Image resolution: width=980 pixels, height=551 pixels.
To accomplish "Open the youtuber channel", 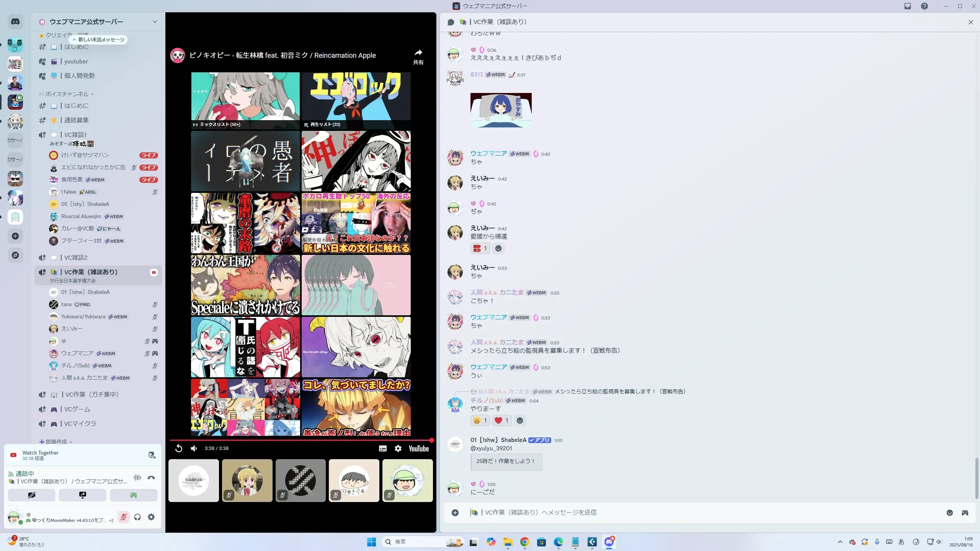I will click(76, 61).
